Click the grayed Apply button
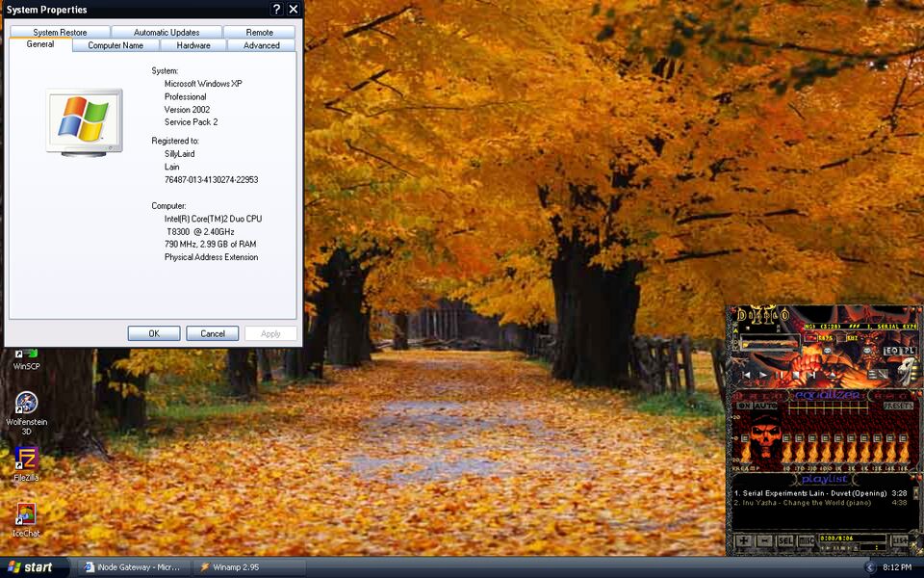Screen dimensions: 924x578 coord(270,333)
